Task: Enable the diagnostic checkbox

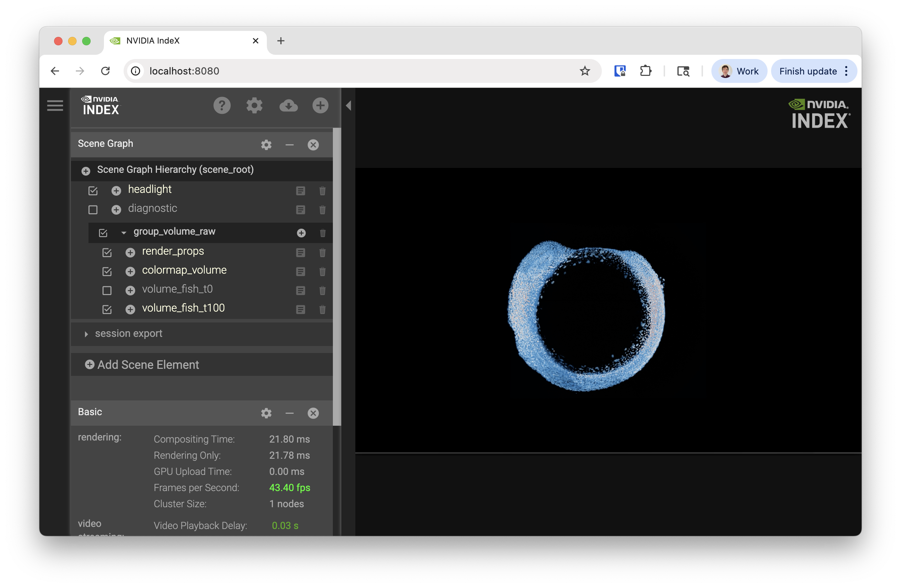Action: [x=93, y=210]
